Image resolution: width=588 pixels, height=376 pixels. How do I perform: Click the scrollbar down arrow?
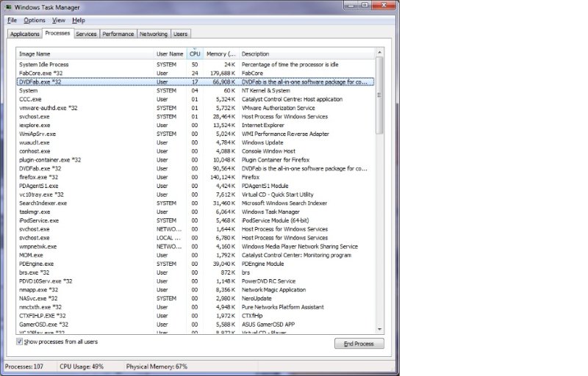pos(379,329)
